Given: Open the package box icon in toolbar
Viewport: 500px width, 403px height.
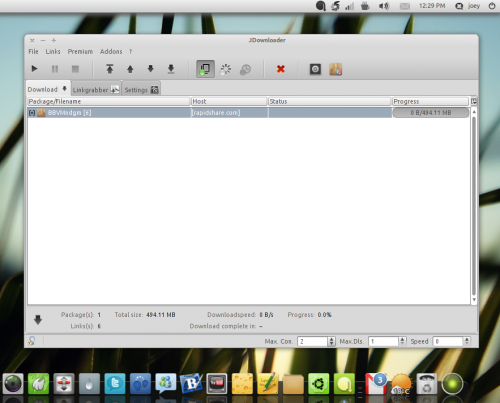Looking at the screenshot, I should 336,69.
